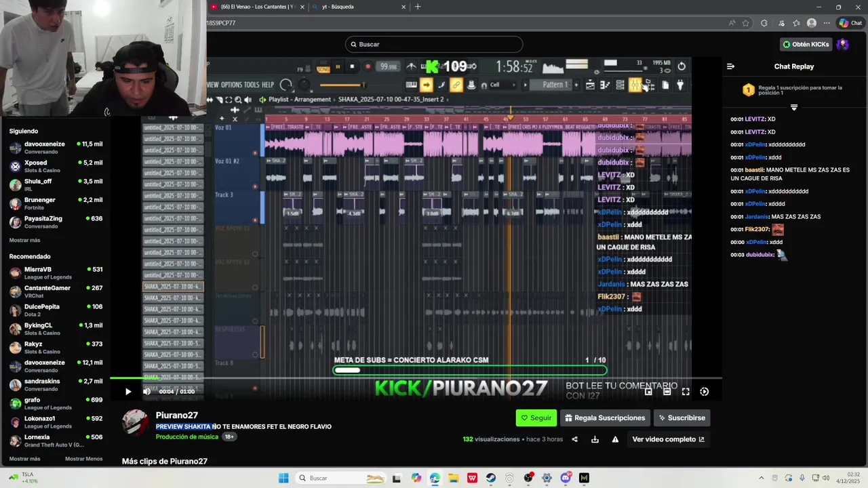This screenshot has height=488, width=868.
Task: Collapse the Chat Replay panel
Action: pos(730,66)
